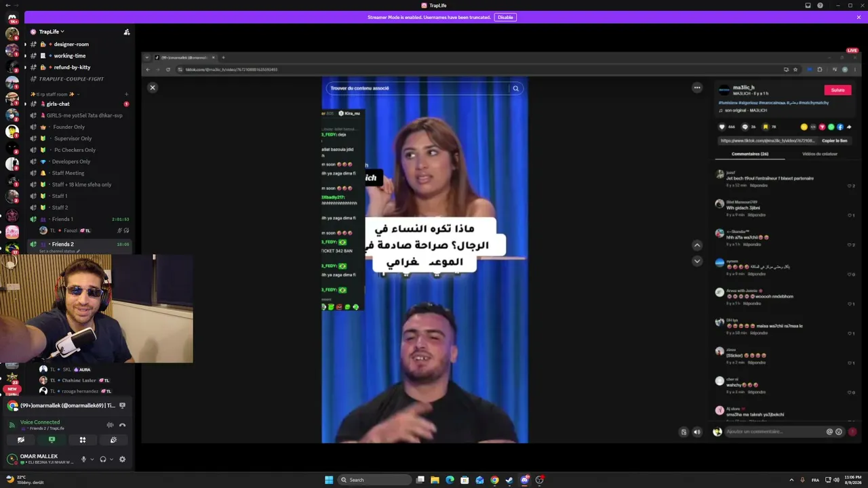Viewport: 868px width, 488px height.
Task: Click the share arrow icon
Action: 848,127
